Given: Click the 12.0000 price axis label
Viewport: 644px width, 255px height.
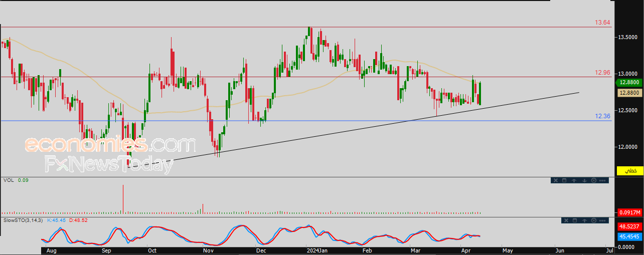Looking at the screenshot, I should click(628, 147).
